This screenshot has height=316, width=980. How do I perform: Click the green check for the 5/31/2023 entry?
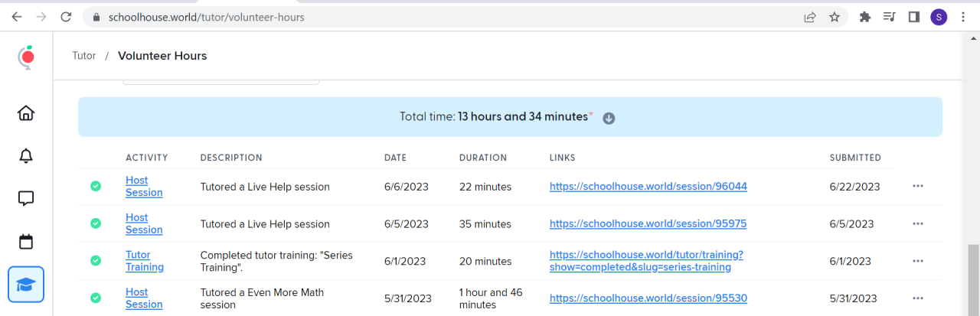(x=96, y=298)
